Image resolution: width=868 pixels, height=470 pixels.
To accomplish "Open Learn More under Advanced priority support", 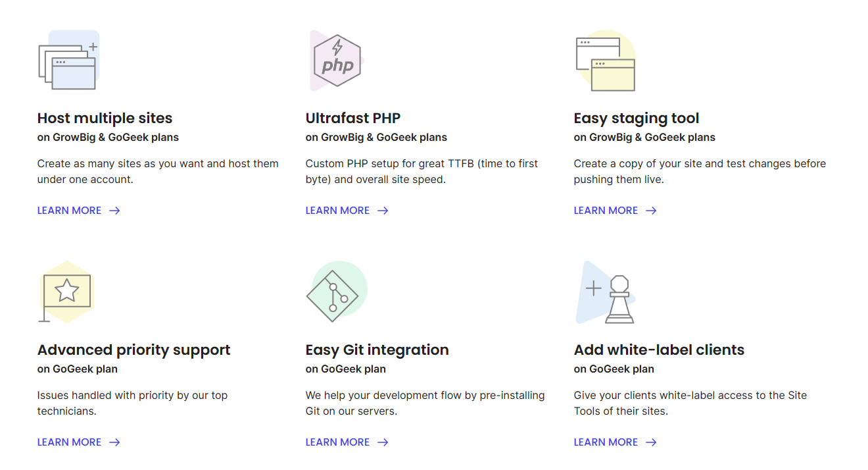I will 70,442.
